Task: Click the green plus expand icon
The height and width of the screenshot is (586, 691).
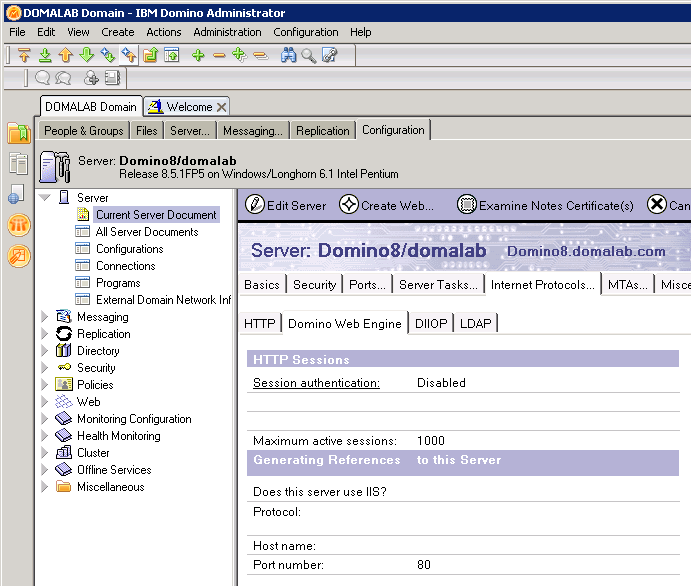Action: pos(198,55)
